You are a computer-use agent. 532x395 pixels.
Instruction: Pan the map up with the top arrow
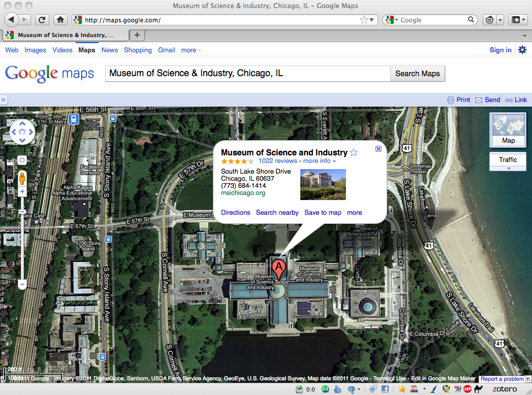(x=22, y=123)
